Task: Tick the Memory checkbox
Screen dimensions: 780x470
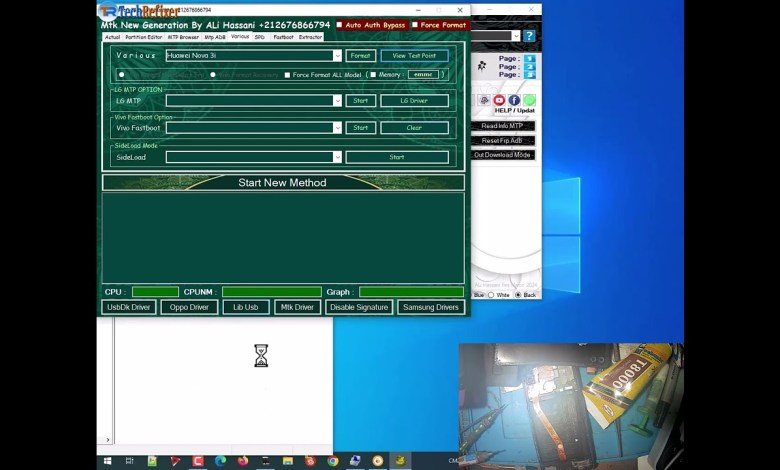Action: [x=373, y=75]
